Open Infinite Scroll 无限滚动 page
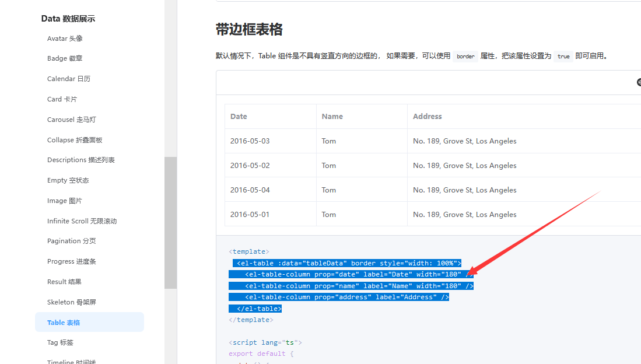Image resolution: width=641 pixels, height=364 pixels. point(82,221)
